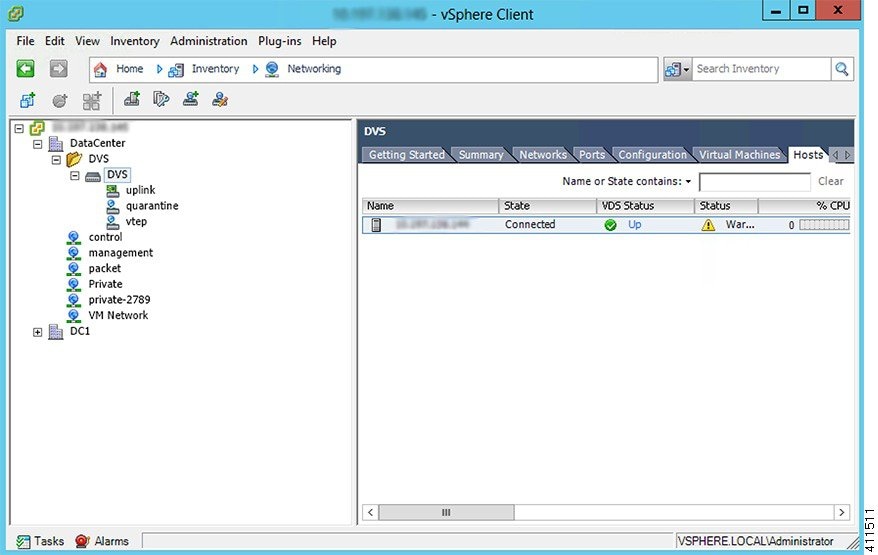Click the Inventory icon in the address bar
The image size is (878, 555).
tap(176, 69)
